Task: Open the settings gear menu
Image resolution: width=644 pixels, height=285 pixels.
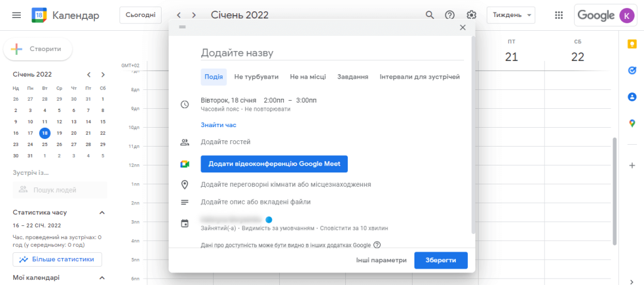Action: [471, 15]
